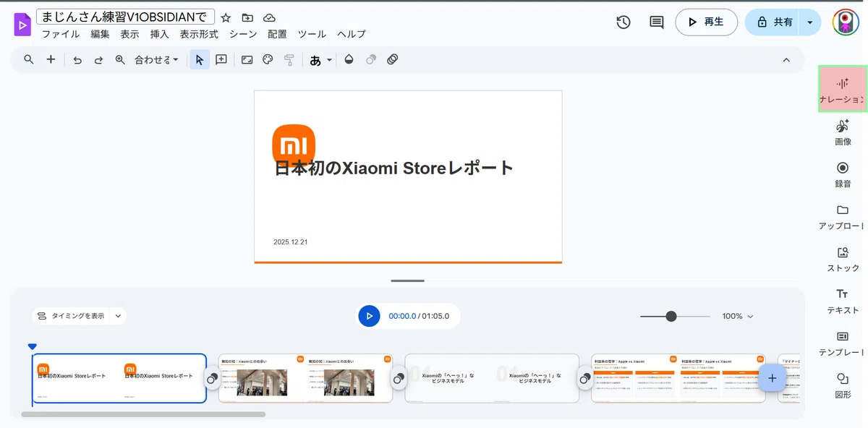868x428 pixels.
Task: Undo the last action
Action: click(x=77, y=60)
